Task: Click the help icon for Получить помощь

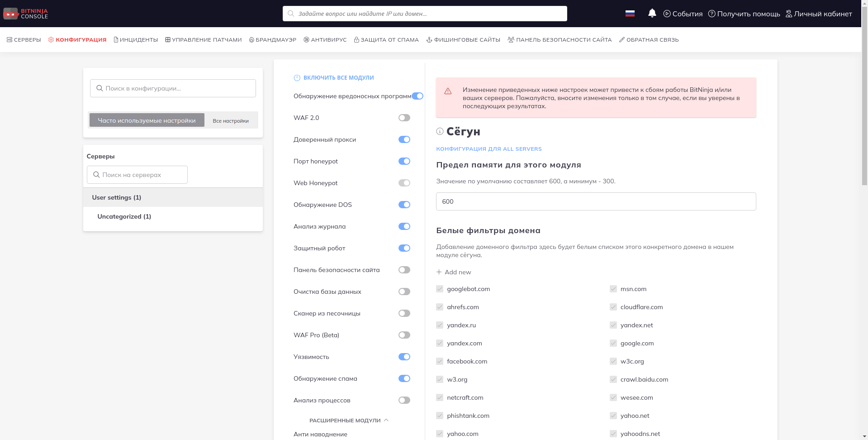Action: [711, 14]
